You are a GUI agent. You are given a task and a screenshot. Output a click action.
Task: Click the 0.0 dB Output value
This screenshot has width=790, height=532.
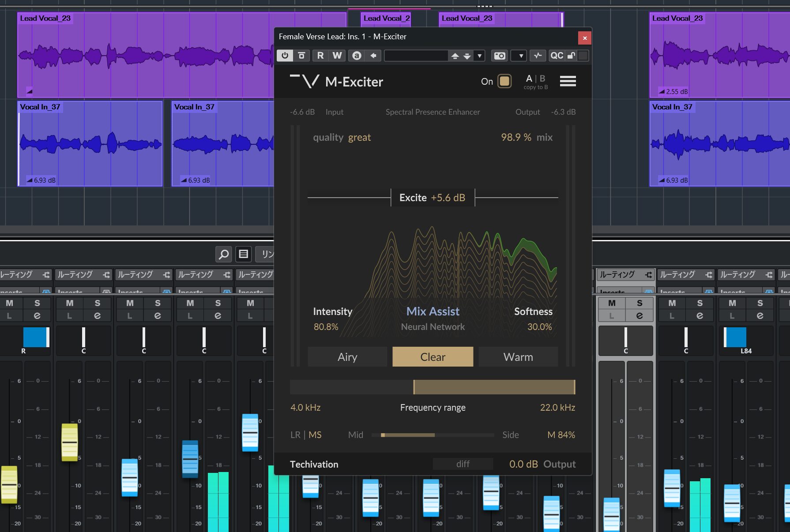click(x=523, y=464)
